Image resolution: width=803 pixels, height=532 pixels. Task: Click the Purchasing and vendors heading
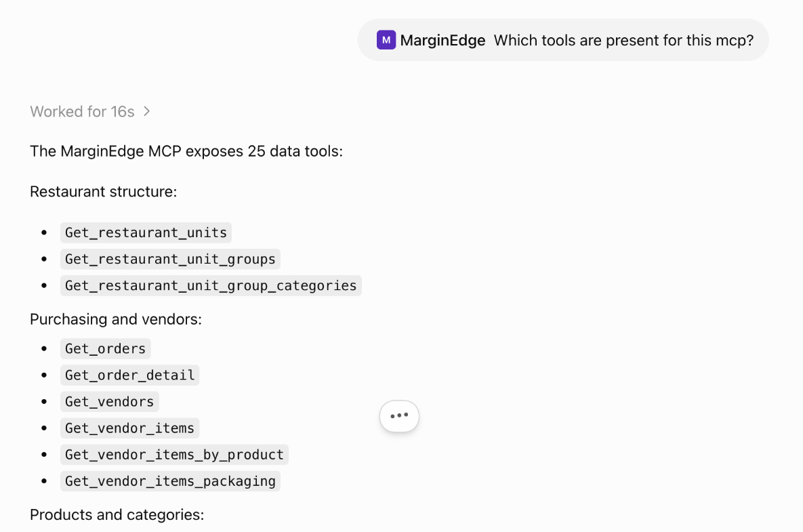point(116,319)
